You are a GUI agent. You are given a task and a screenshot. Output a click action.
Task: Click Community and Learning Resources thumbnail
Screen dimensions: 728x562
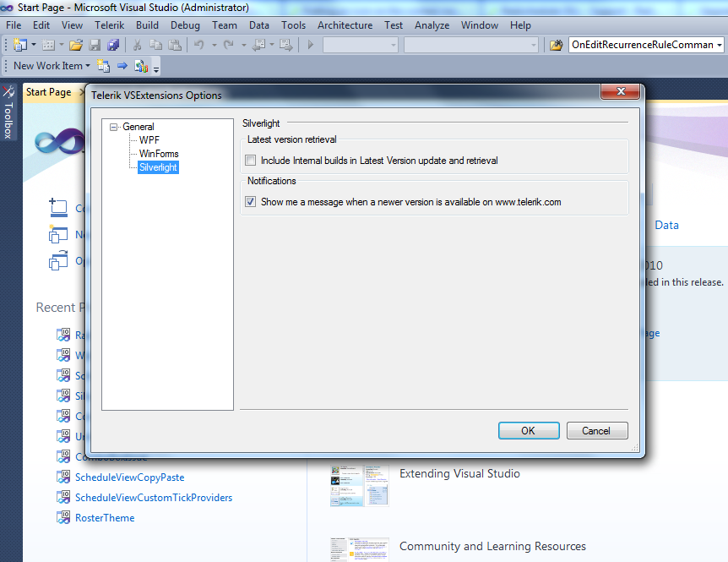pyautogui.click(x=360, y=549)
